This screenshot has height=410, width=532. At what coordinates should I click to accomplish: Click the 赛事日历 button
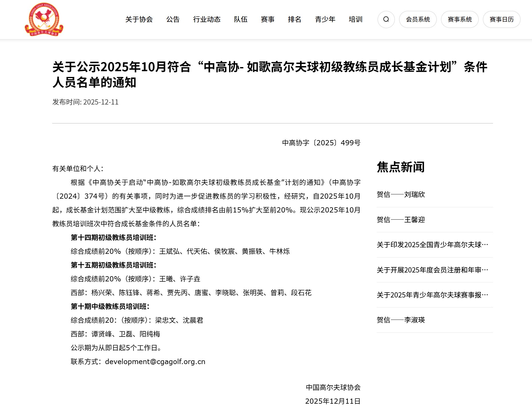(501, 20)
